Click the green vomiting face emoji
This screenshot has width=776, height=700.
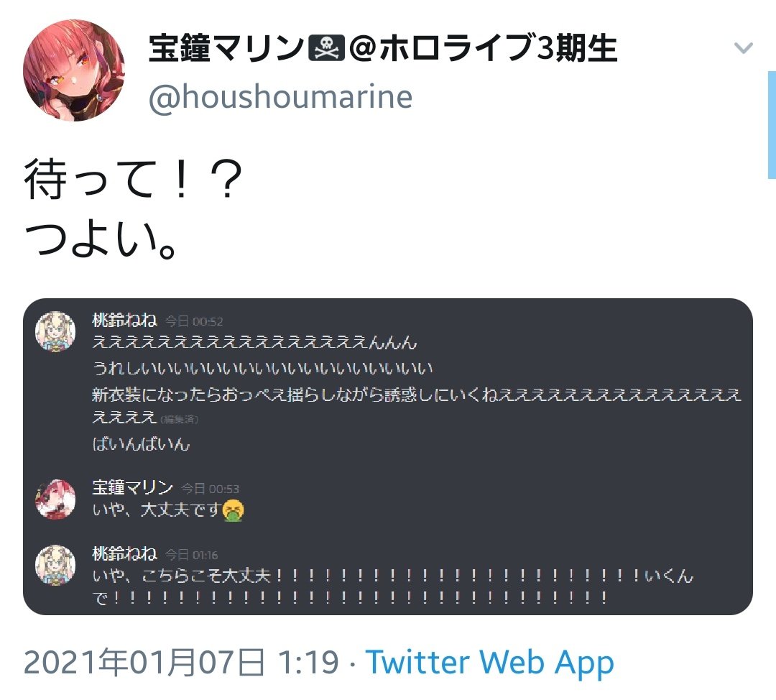pyautogui.click(x=234, y=511)
